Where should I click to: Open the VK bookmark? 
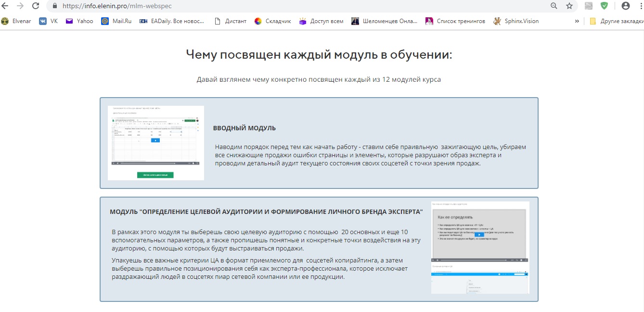tap(48, 21)
